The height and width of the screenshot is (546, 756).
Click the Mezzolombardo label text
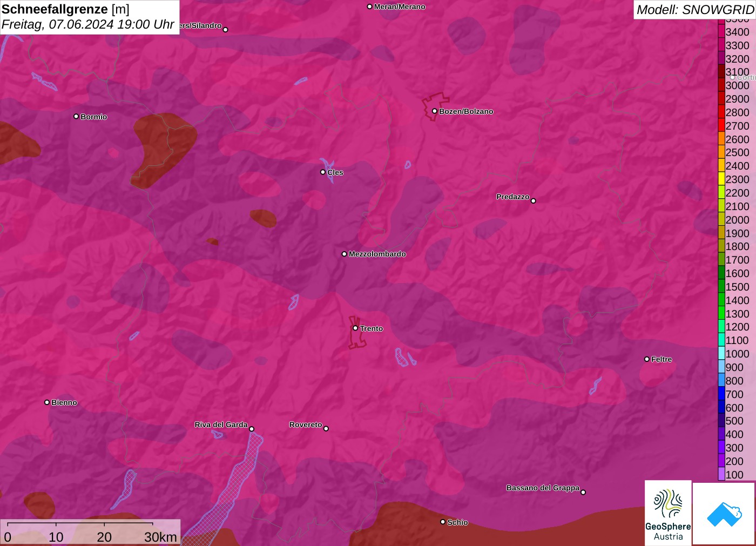(377, 254)
